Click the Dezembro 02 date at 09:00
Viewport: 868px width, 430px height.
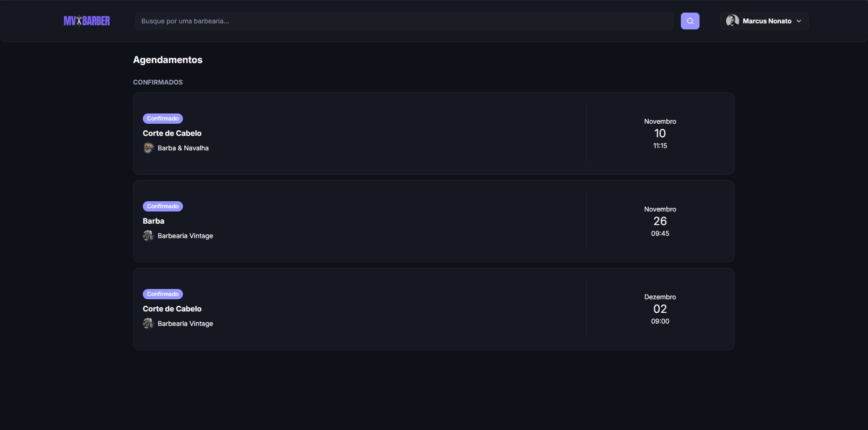click(x=660, y=309)
